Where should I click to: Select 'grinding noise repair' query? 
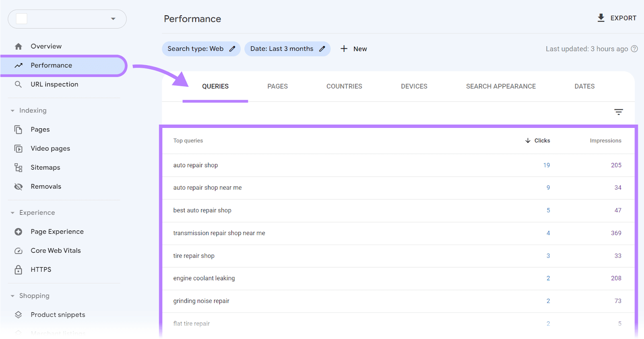[398, 301]
